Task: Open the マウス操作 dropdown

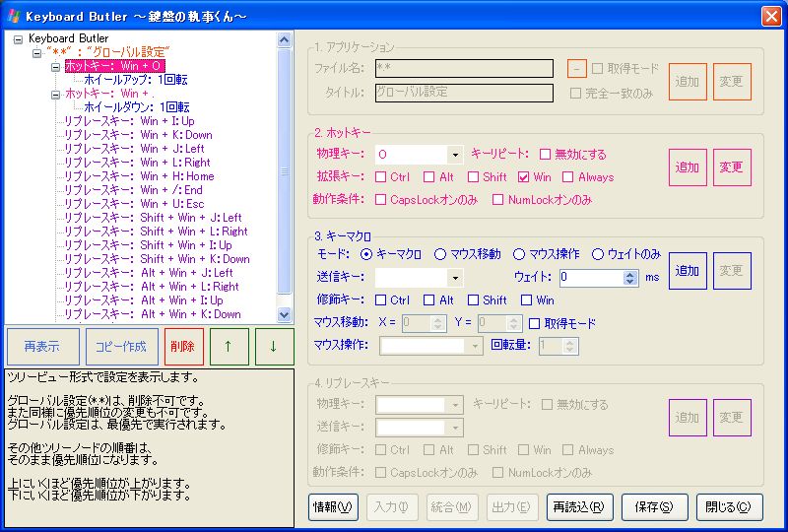Action: point(475,346)
